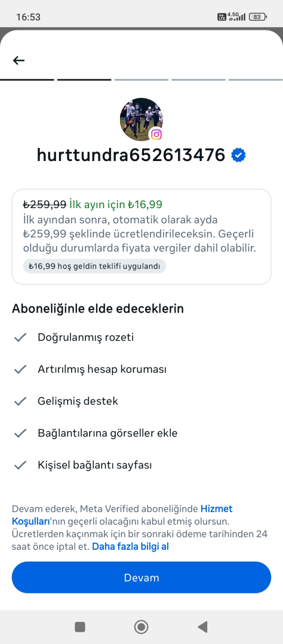Tap the battery indicator in status bar

(257, 17)
